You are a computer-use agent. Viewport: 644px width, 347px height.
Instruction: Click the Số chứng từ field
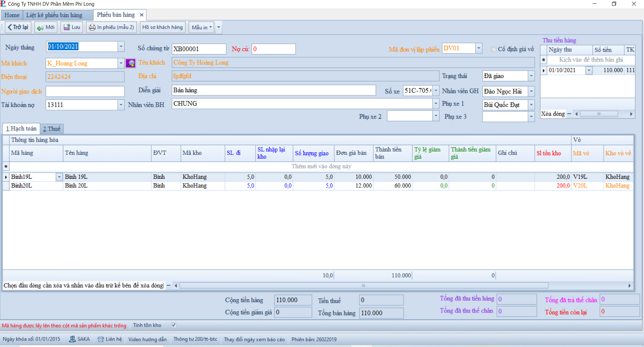[199, 49]
